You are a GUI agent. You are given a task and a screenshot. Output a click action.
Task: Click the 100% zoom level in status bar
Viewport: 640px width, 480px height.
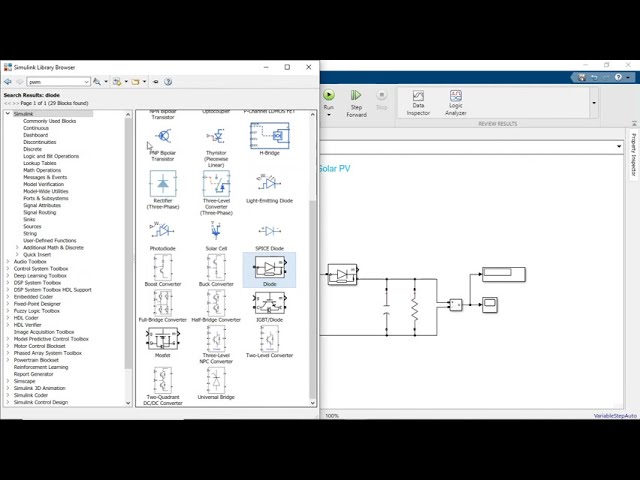(332, 416)
